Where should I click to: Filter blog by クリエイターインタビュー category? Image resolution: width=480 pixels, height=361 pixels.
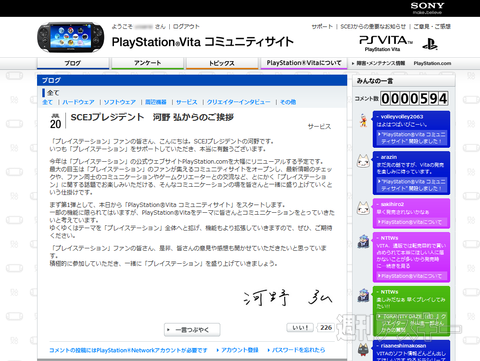click(x=238, y=102)
